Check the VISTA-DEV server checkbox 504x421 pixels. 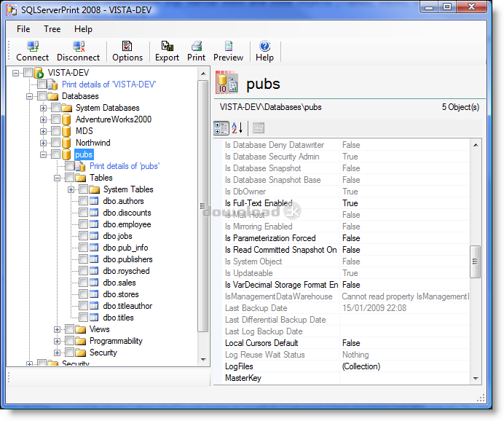point(28,73)
